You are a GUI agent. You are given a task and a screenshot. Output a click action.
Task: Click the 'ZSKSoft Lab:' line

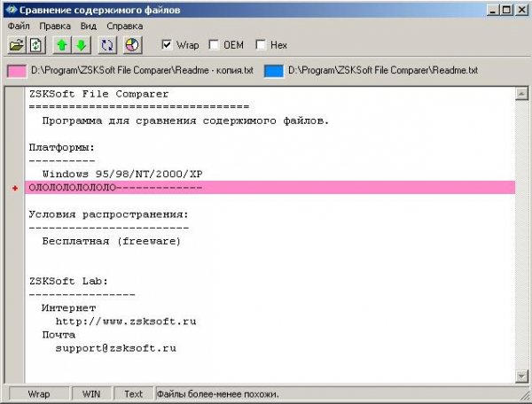tap(68, 282)
